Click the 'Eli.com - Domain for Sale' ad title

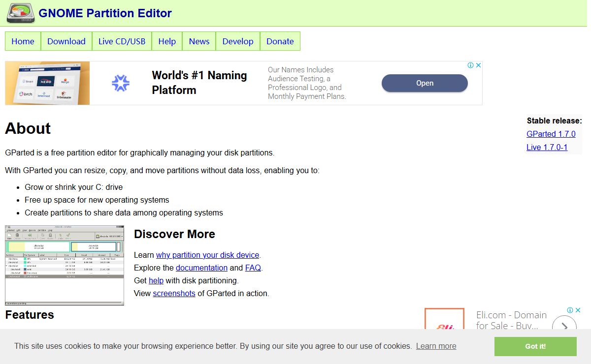[511, 320]
